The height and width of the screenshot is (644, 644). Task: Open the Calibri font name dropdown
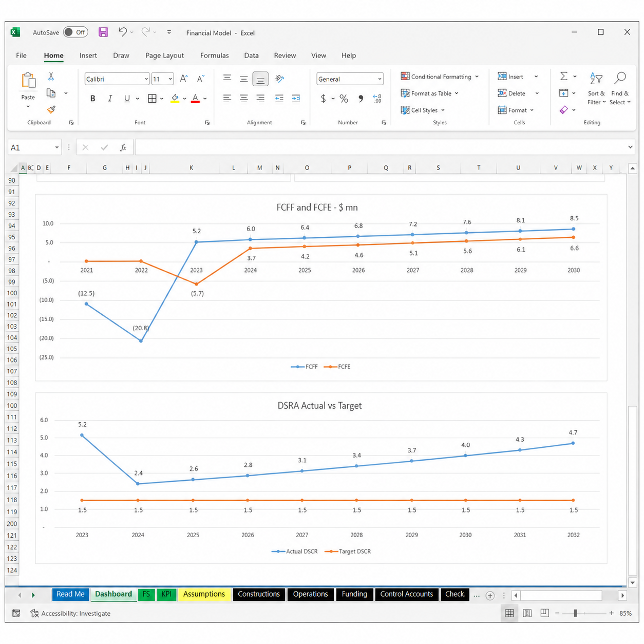(117, 79)
